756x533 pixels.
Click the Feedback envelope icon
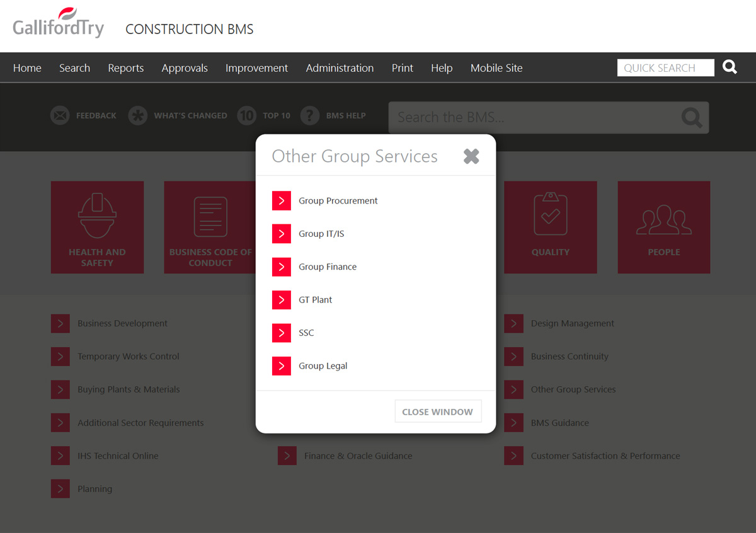click(x=60, y=115)
